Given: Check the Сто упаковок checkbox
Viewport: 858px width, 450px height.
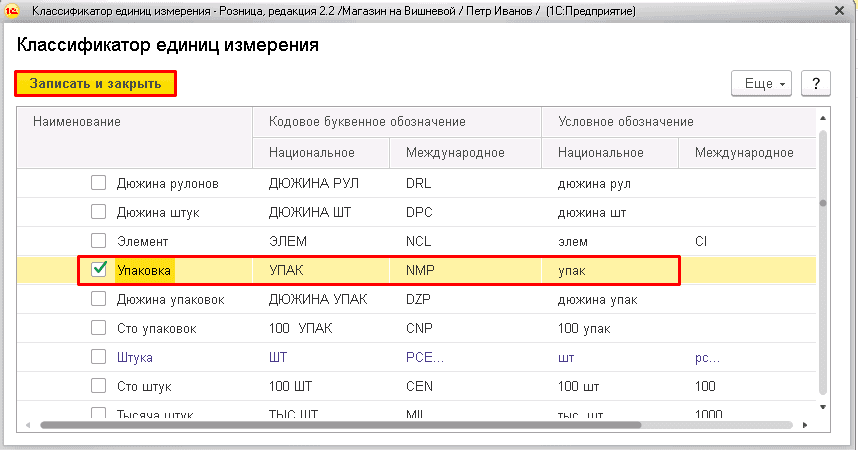Looking at the screenshot, I should click(x=99, y=328).
